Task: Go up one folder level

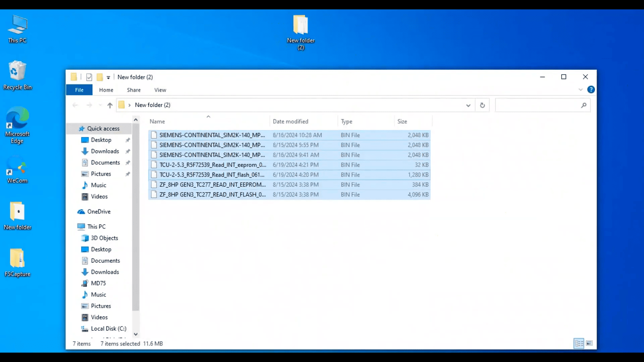Action: pyautogui.click(x=110, y=105)
